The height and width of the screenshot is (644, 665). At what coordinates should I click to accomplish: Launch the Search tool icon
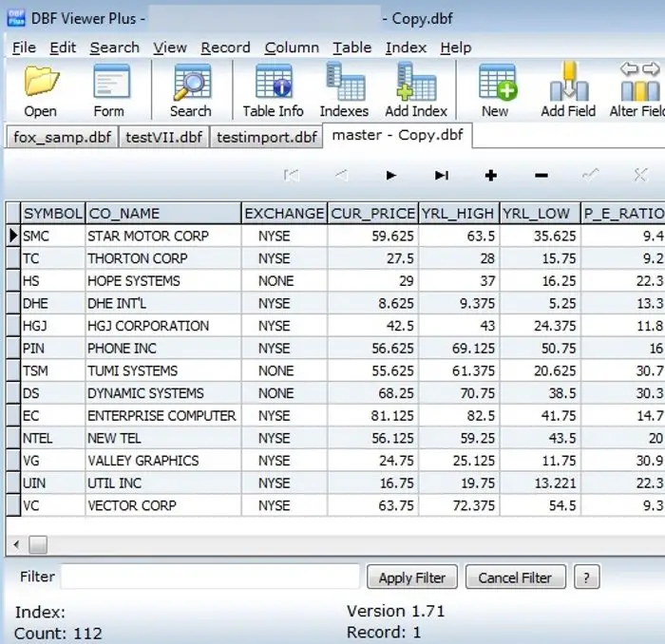point(191,91)
